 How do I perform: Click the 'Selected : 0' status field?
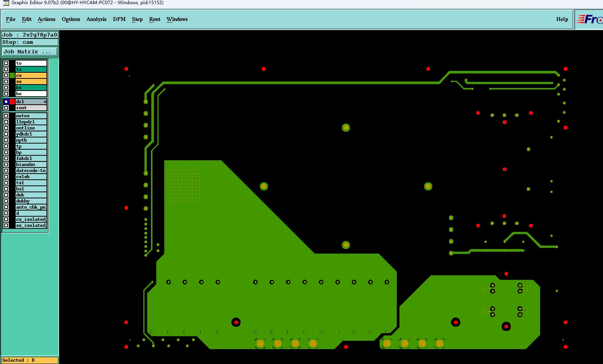(x=30, y=360)
